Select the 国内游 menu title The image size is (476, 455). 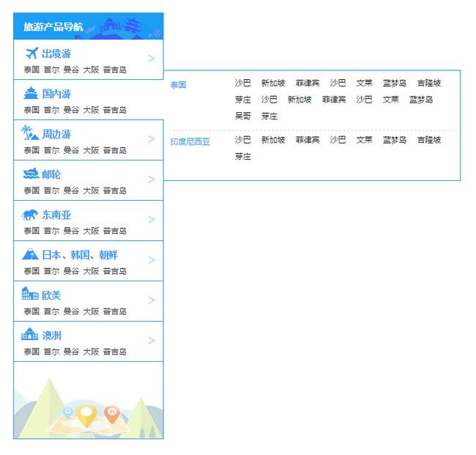[56, 94]
